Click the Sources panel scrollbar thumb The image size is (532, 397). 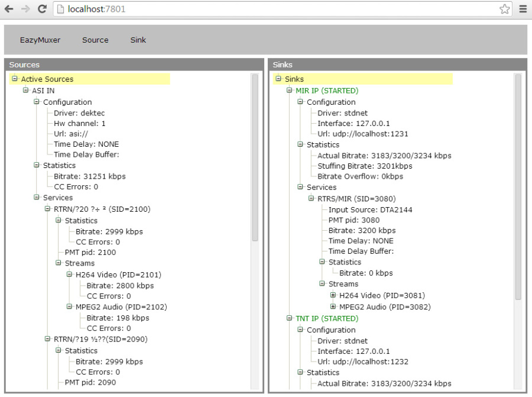pos(255,157)
